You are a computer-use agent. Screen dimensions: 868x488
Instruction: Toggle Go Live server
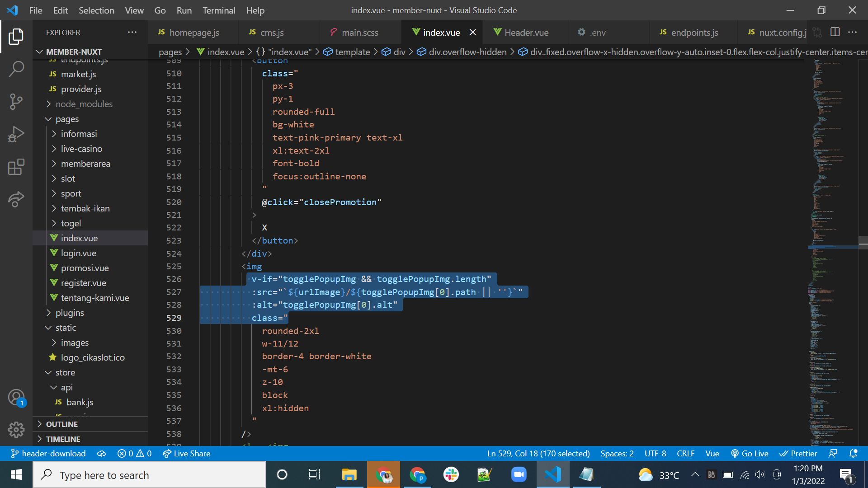click(x=750, y=453)
